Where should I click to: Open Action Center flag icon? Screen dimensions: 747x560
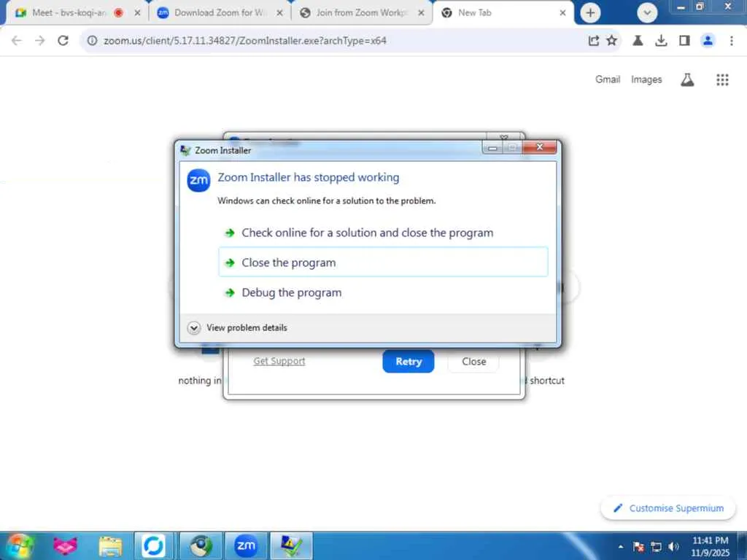[638, 547]
